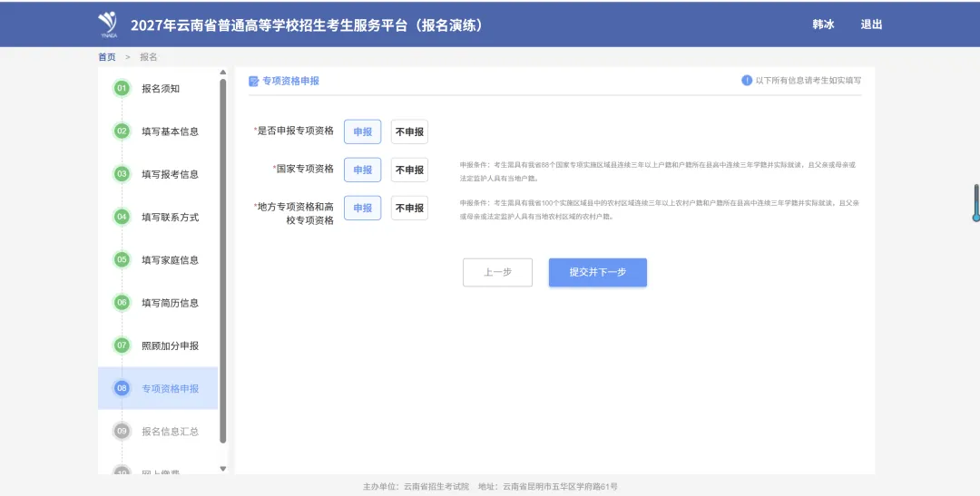The height and width of the screenshot is (496, 980).
Task: Click step 05 circle icon
Action: pyautogui.click(x=122, y=259)
